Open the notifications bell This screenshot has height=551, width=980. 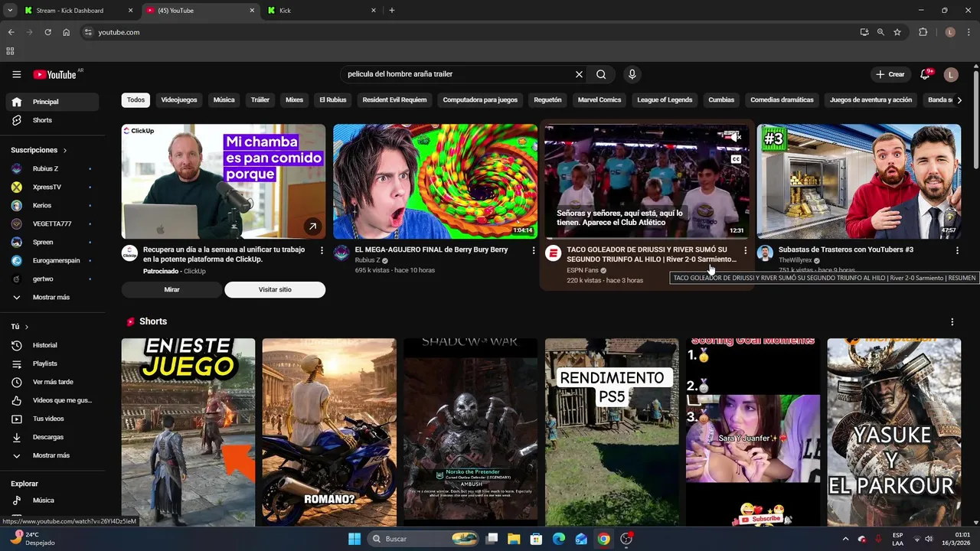[925, 74]
